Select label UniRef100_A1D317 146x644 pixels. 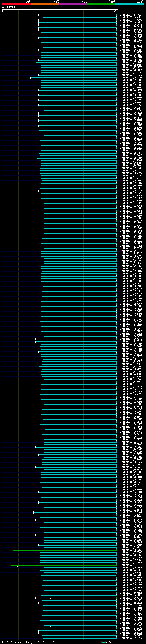click(131, 342)
